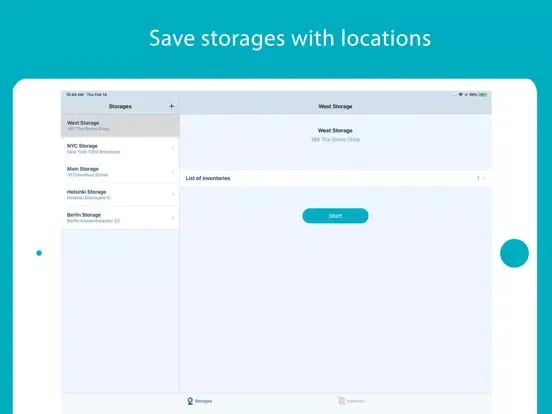Image resolution: width=552 pixels, height=414 pixels.
Task: Tap the iPad home button
Action: tap(514, 253)
